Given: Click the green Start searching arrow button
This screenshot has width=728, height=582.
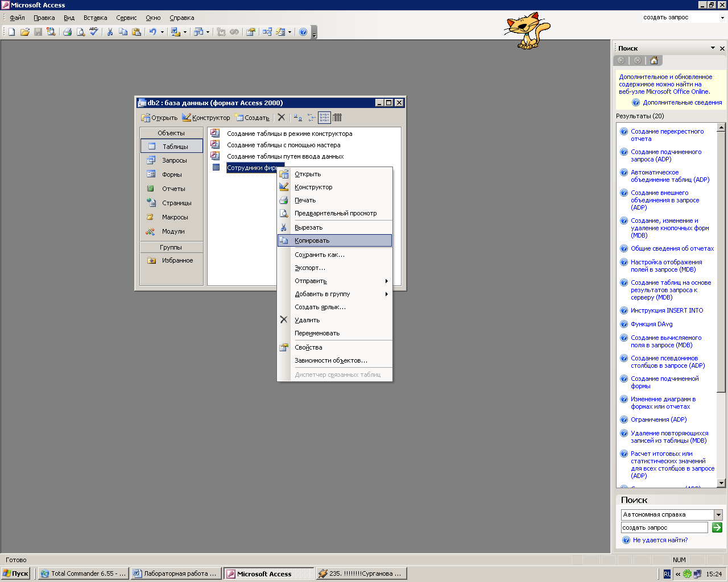Looking at the screenshot, I should 717,527.
